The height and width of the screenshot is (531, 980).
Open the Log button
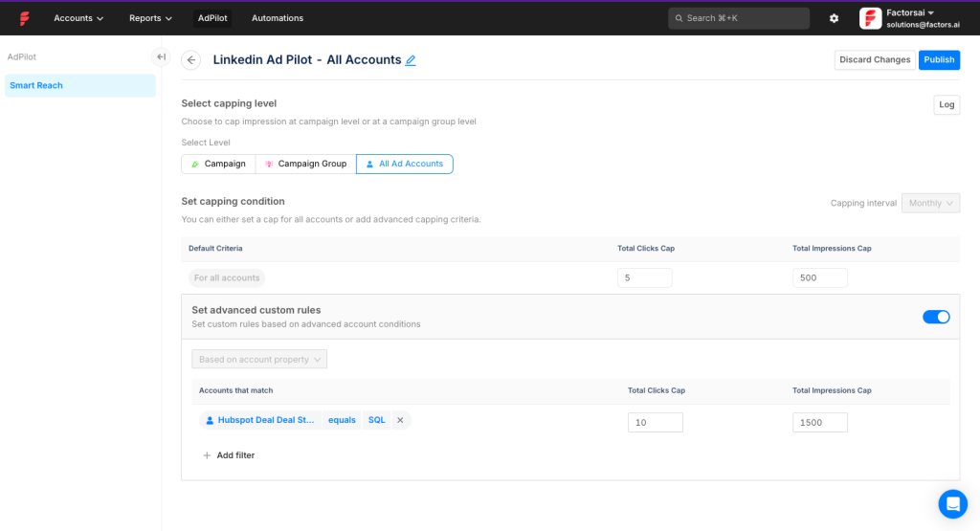tap(947, 104)
